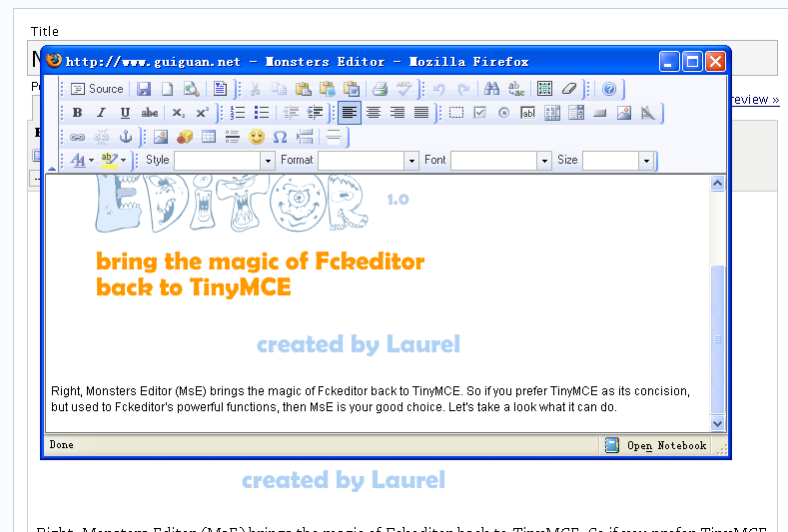This screenshot has width=788, height=532.
Task: Insert a Form element icon
Action: tap(455, 113)
